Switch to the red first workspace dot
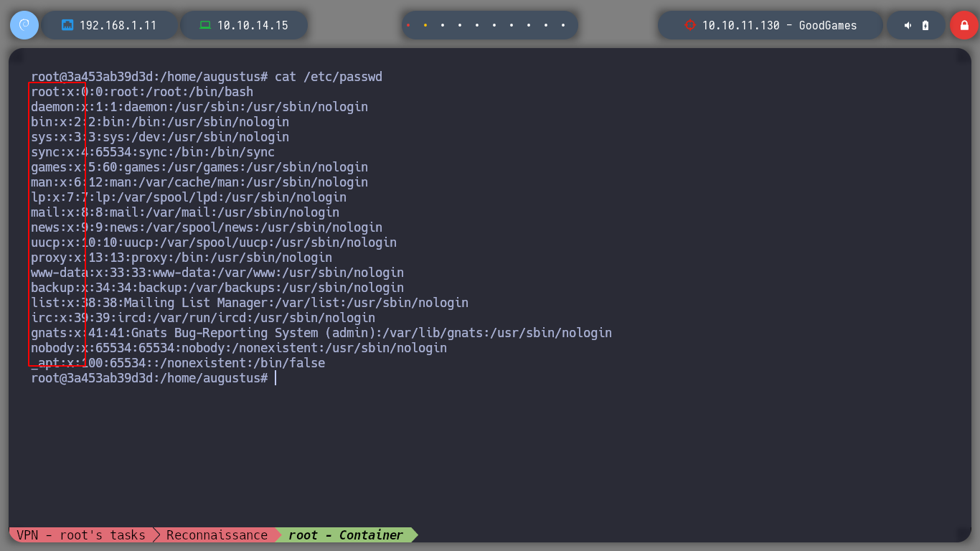The height and width of the screenshot is (551, 980). (x=408, y=25)
